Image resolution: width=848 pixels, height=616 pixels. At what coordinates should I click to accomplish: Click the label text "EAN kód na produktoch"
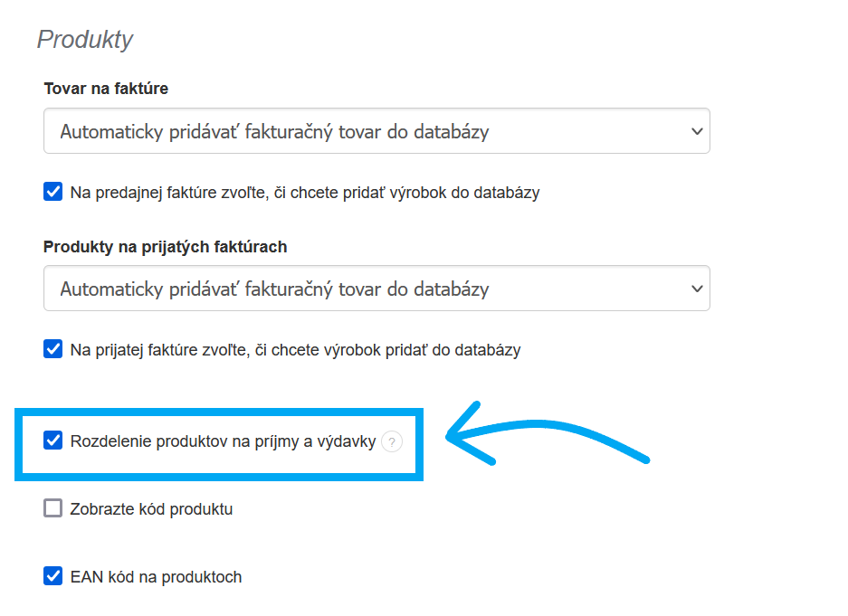pos(156,576)
